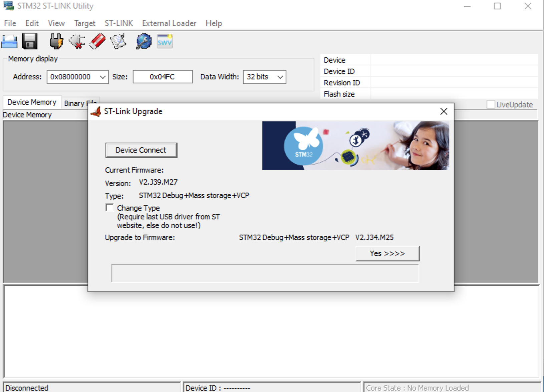Viewport: 544px width, 392px height.
Task: Maximize the ST-LINK Utility window
Action: 497,6
